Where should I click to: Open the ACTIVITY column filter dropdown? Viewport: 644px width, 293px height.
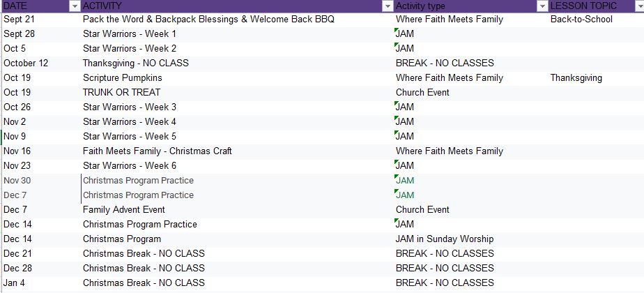pyautogui.click(x=388, y=6)
